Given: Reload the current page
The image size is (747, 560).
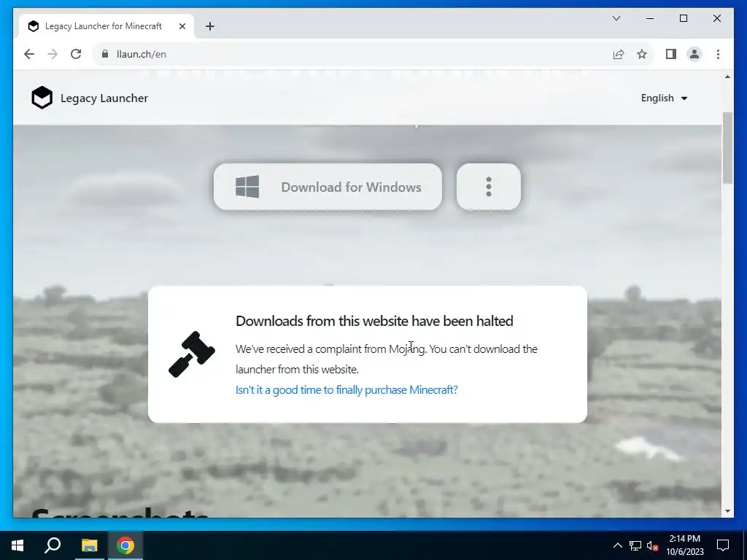Looking at the screenshot, I should tap(76, 54).
